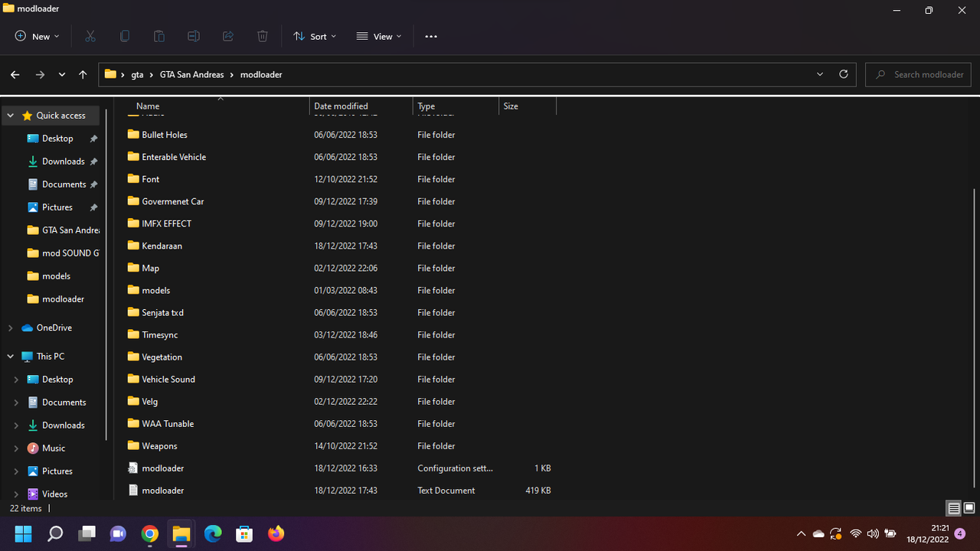Click the Paste clipboard icon
The height and width of the screenshot is (551, 980).
(x=159, y=36)
